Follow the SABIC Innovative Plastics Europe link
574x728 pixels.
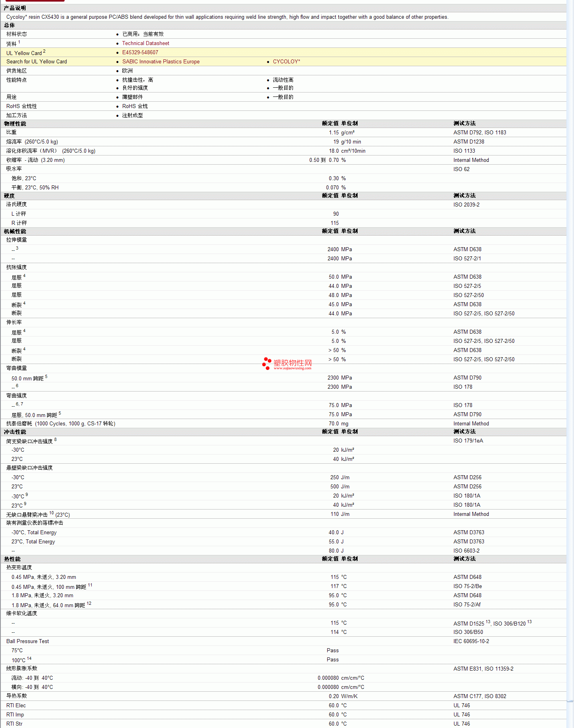(161, 61)
